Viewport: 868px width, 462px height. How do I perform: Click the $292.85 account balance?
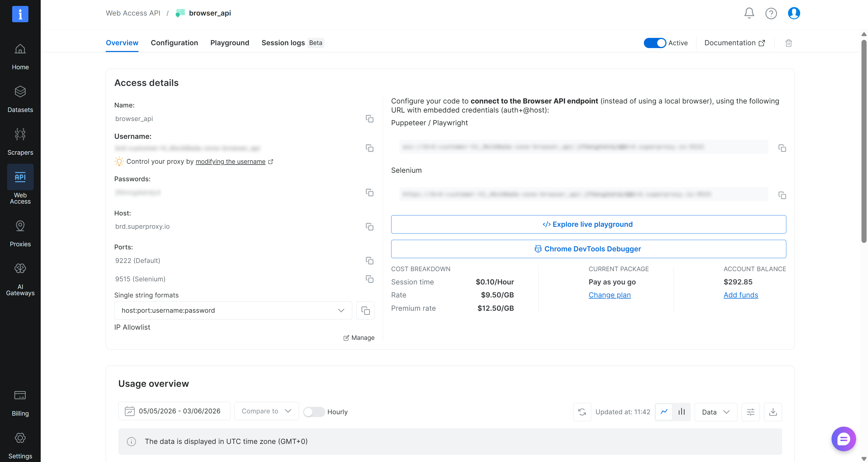coord(738,282)
